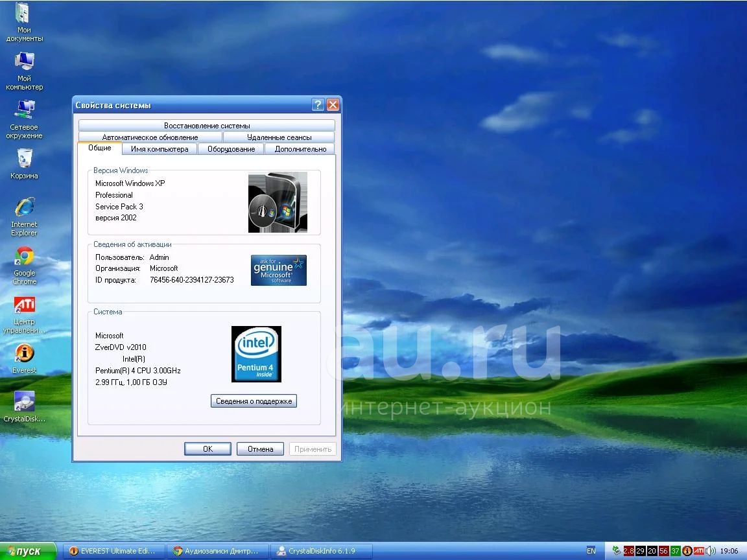Click the 56 temperature tray icon
The height and width of the screenshot is (560, 747).
[x=663, y=551]
